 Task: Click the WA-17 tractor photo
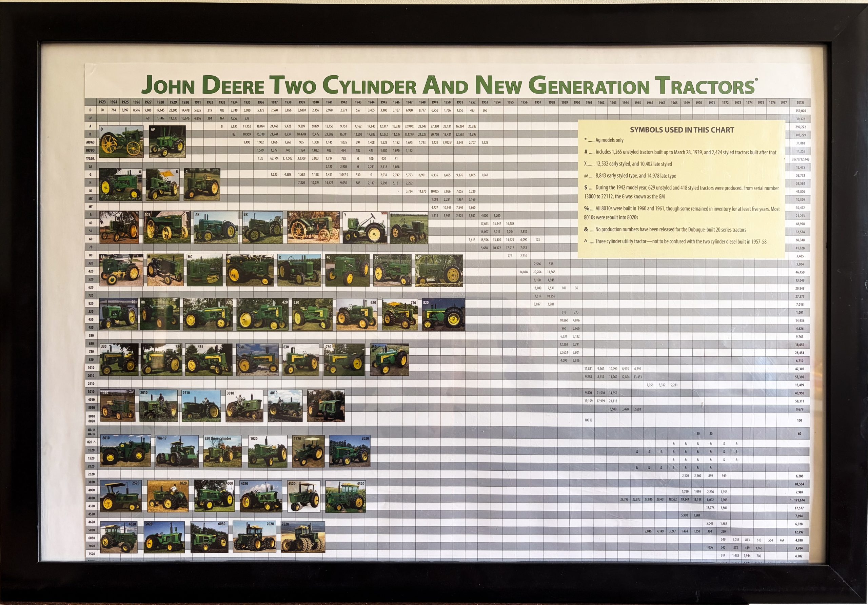(x=177, y=451)
